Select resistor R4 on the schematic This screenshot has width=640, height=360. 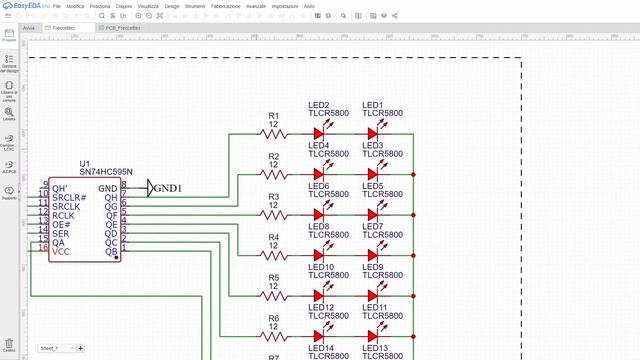pyautogui.click(x=273, y=256)
